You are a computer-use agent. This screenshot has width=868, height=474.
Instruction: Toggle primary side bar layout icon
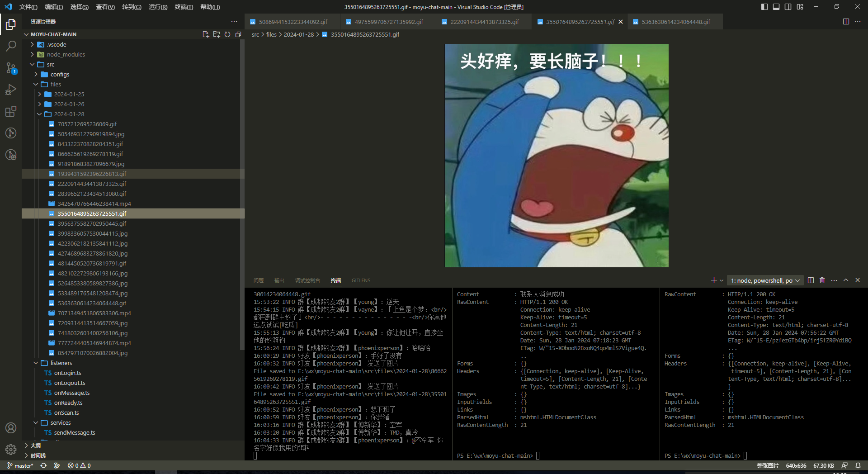point(764,7)
